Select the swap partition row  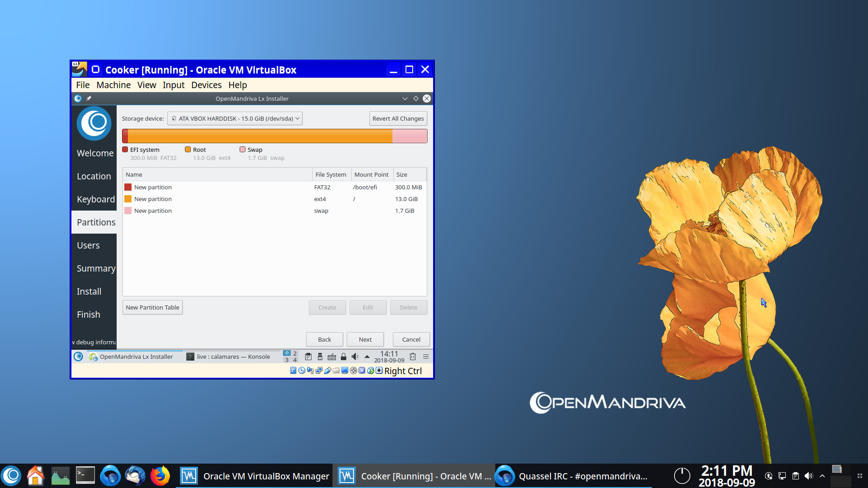[x=274, y=211]
